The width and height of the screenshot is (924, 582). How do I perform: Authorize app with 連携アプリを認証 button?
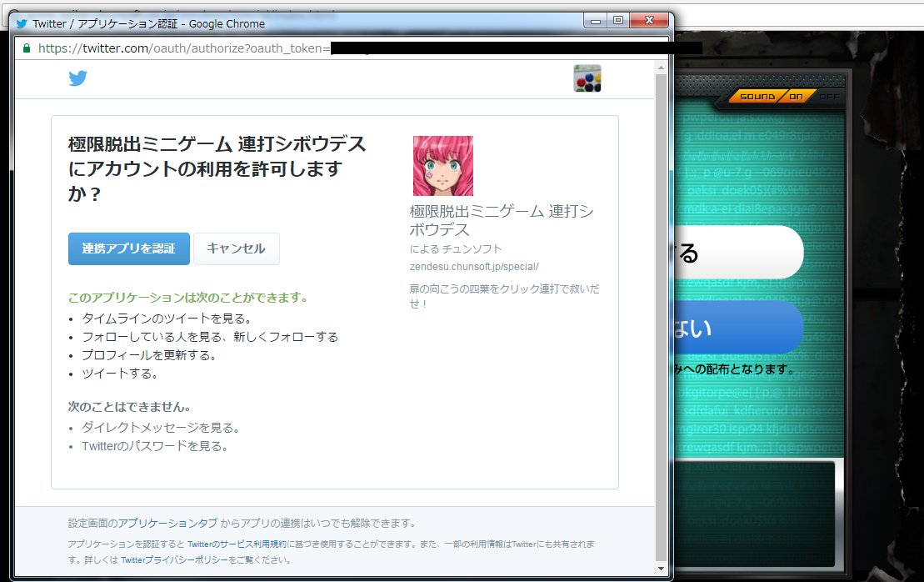tap(128, 248)
